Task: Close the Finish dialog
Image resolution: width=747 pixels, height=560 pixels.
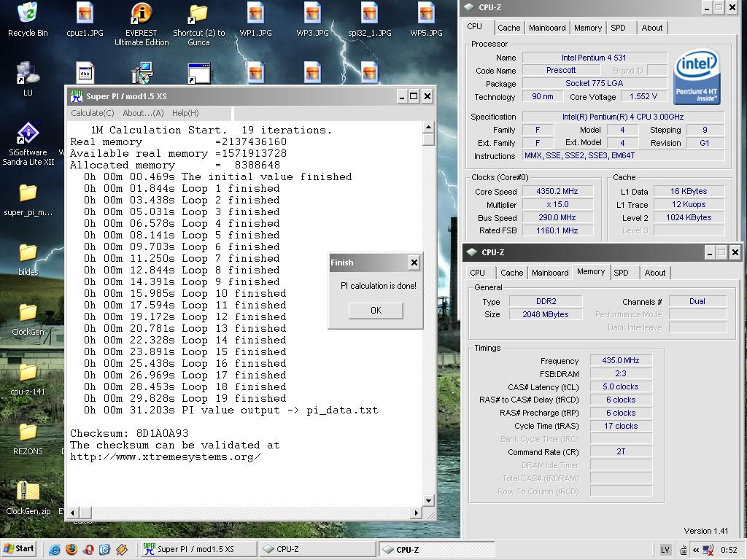Action: pyautogui.click(x=414, y=262)
